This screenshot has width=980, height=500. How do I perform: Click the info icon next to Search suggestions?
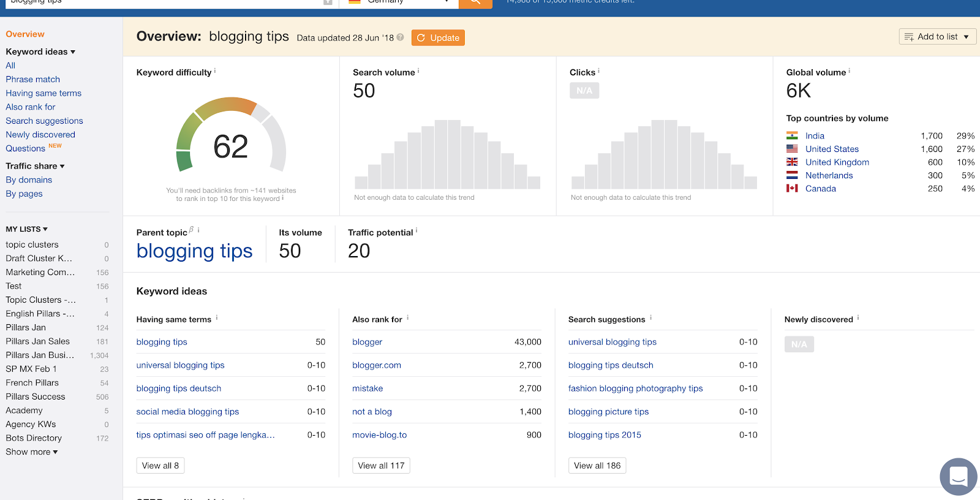pos(650,318)
